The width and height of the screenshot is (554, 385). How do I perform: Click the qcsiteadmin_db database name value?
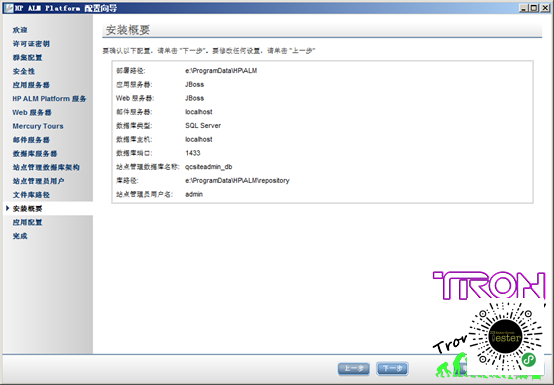tap(208, 167)
